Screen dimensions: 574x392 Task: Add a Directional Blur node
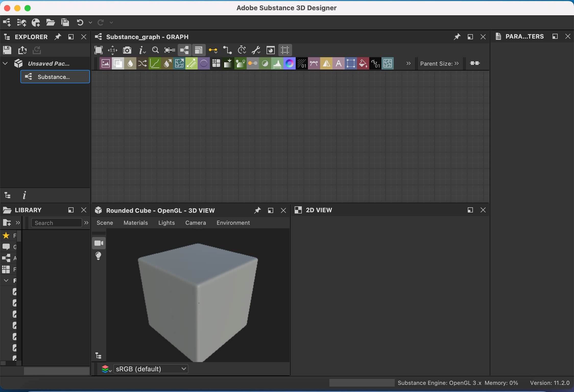point(167,63)
